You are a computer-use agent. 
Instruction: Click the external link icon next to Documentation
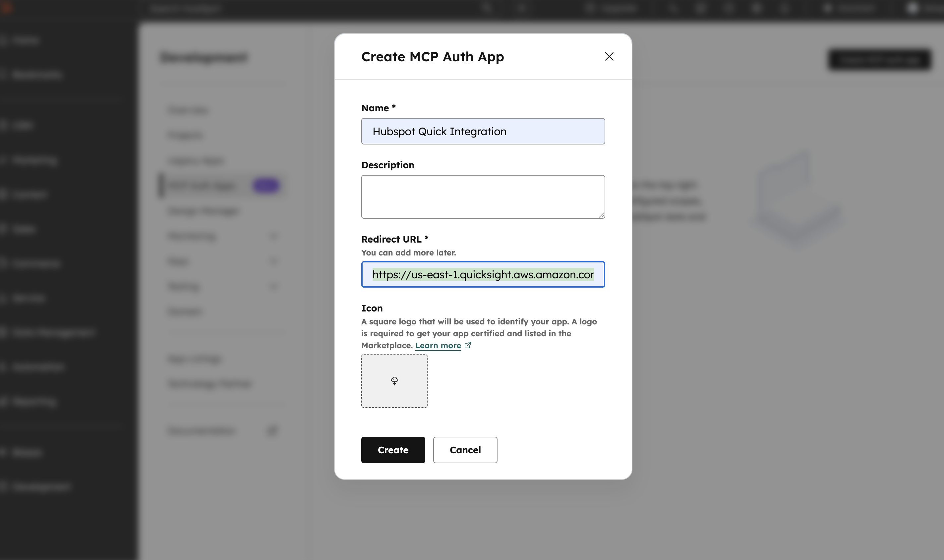click(273, 430)
